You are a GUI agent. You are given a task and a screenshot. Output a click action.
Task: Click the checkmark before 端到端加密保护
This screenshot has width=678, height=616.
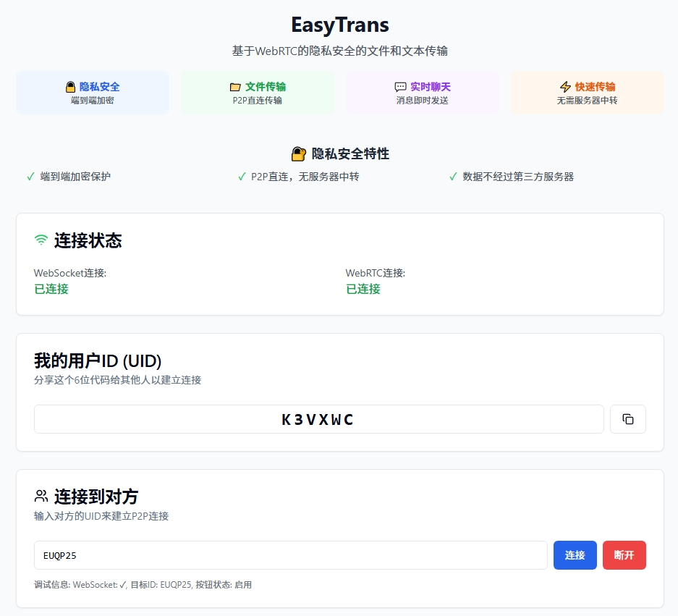pyautogui.click(x=30, y=177)
